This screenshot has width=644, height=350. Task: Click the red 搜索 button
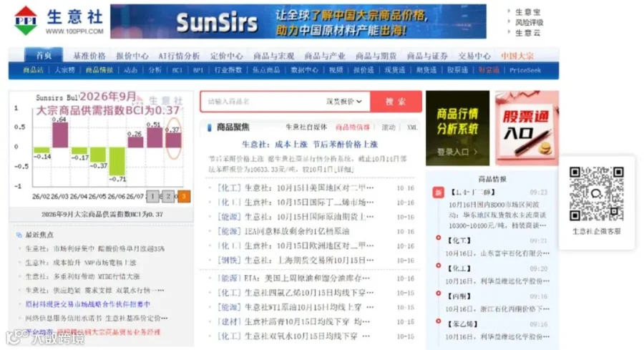pyautogui.click(x=396, y=102)
